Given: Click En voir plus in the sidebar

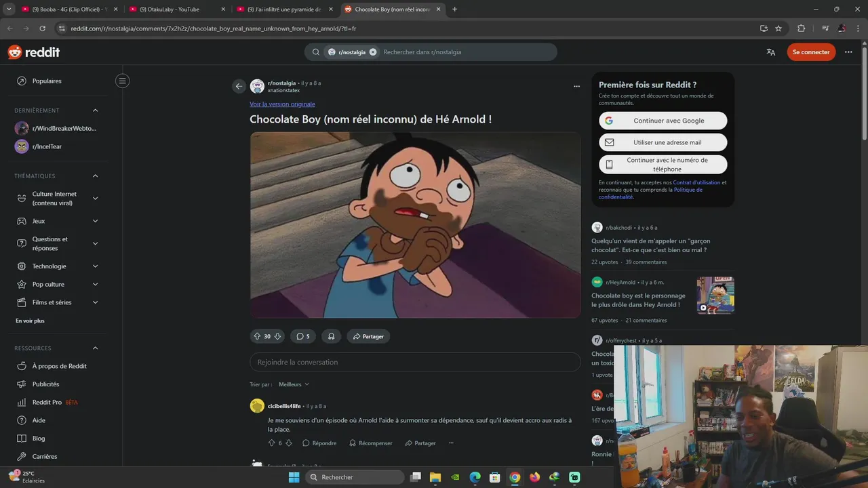Looking at the screenshot, I should [x=30, y=321].
